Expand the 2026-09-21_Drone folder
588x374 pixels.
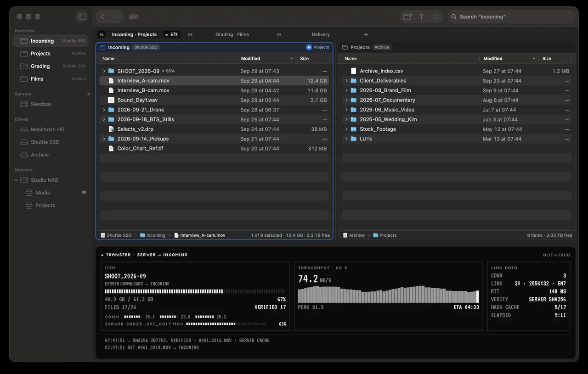click(x=104, y=110)
